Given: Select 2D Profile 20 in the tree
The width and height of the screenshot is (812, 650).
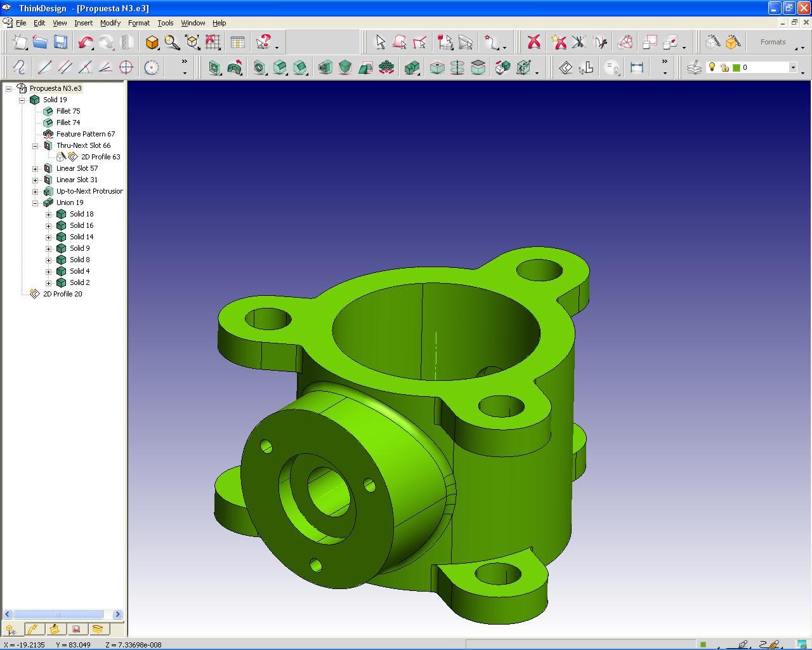Looking at the screenshot, I should [x=62, y=294].
